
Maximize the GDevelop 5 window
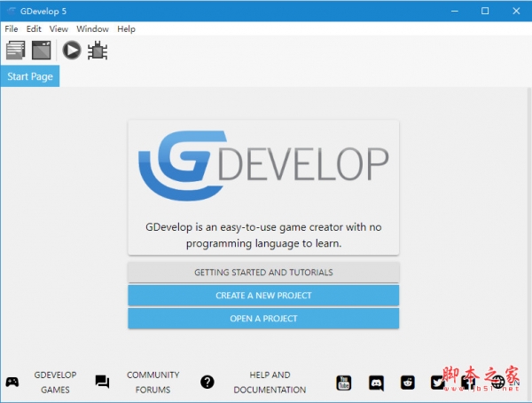[x=485, y=11]
